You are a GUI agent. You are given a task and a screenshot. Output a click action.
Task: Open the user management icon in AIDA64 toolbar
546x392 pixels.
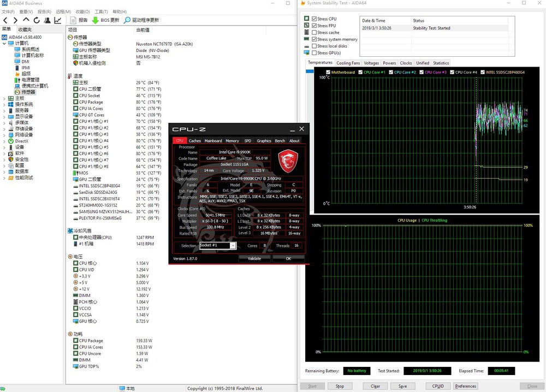48,20
